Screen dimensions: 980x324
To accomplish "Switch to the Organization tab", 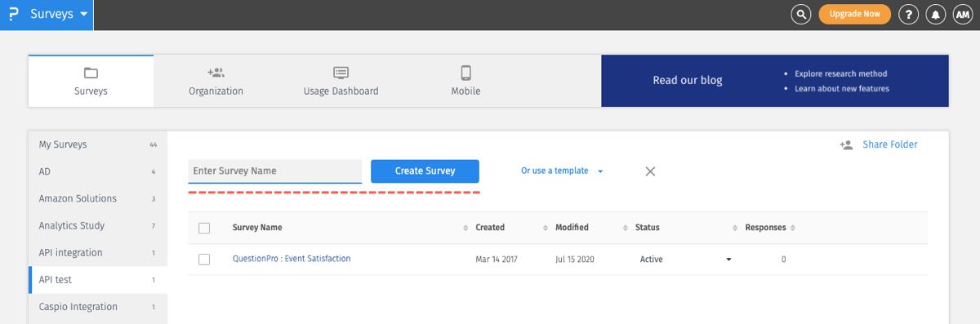I will [x=216, y=81].
